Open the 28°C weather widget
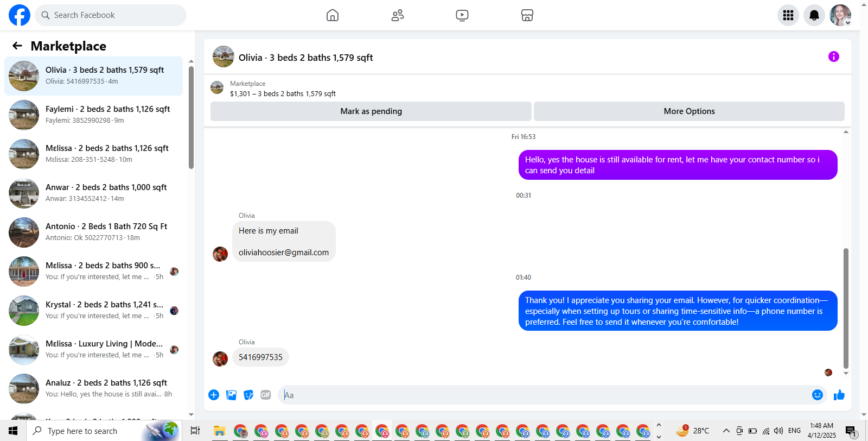This screenshot has width=868, height=441. [693, 431]
